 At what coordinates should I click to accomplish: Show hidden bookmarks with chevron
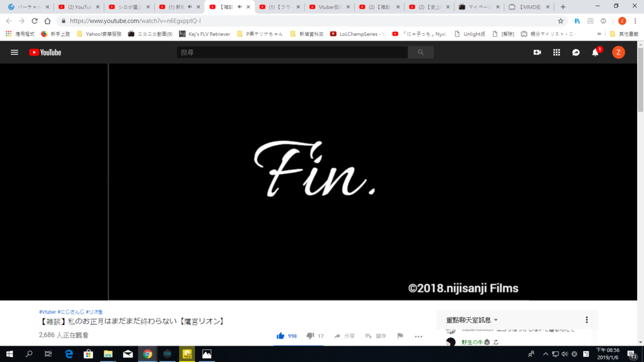pos(599,34)
